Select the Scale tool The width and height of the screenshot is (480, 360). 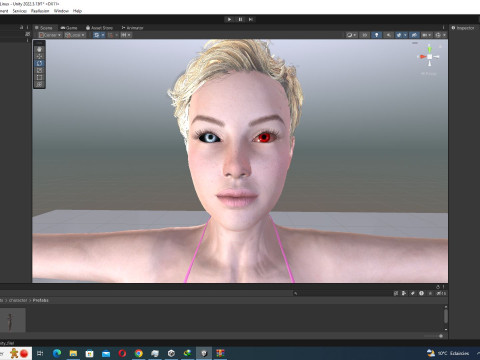click(39, 70)
